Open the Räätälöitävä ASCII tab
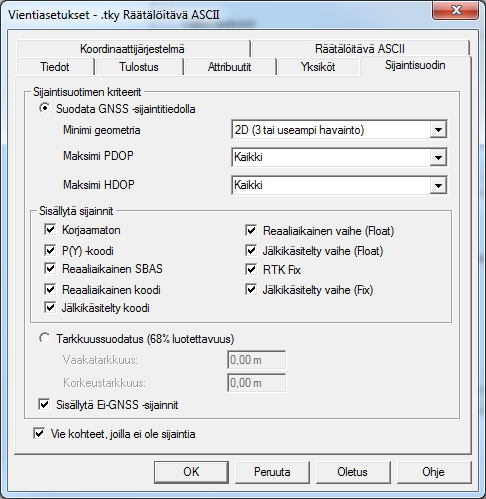Image resolution: width=486 pixels, height=499 pixels. click(x=360, y=49)
